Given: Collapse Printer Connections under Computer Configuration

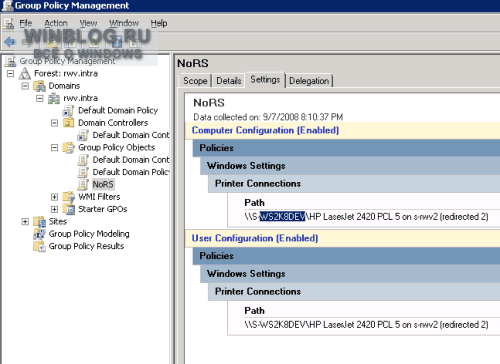Looking at the screenshot, I should pos(354,184).
